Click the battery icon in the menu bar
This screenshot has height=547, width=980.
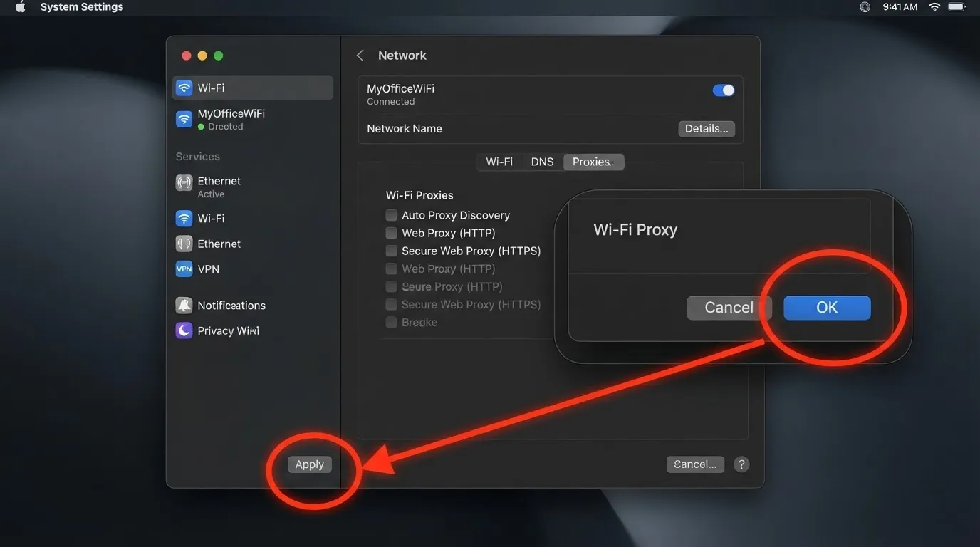[957, 7]
